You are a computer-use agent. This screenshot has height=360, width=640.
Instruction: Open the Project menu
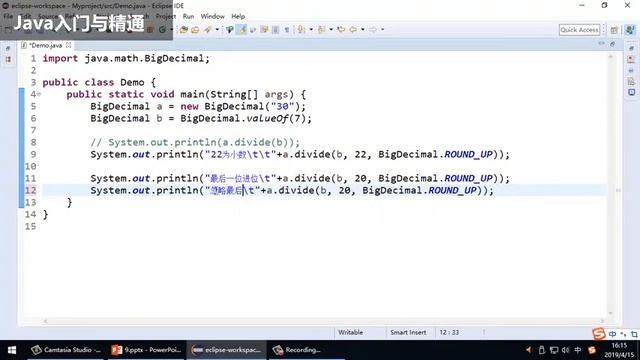(166, 16)
